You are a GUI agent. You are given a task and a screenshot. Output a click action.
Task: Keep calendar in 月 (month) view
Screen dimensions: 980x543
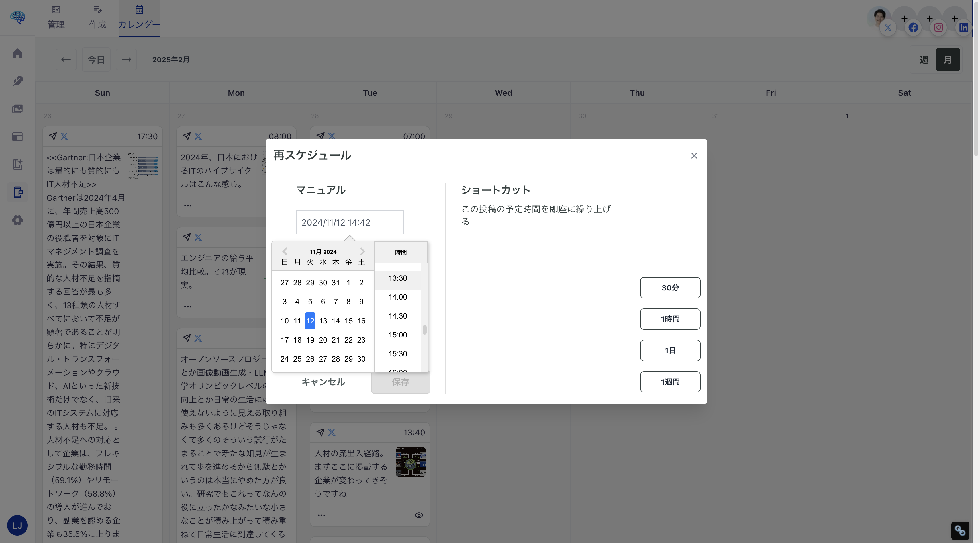click(948, 59)
